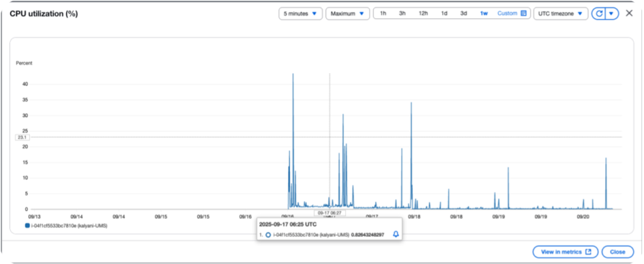Click the calendar icon next to Custom

[523, 13]
